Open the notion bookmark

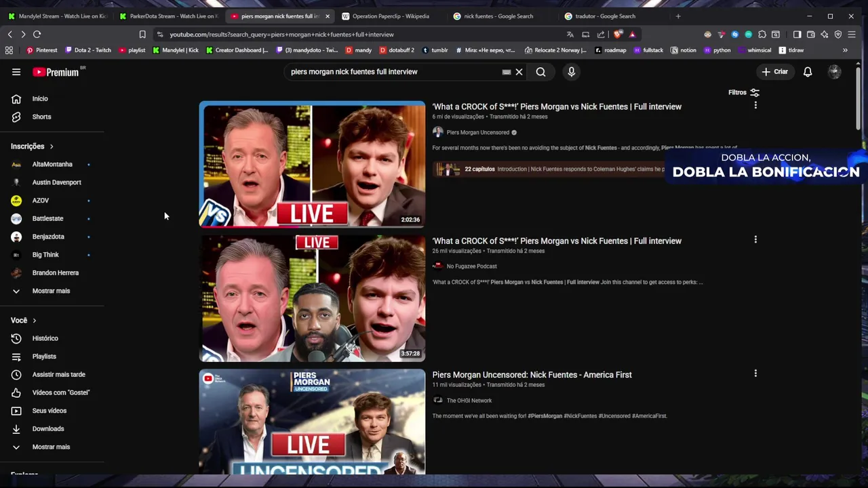click(x=684, y=50)
